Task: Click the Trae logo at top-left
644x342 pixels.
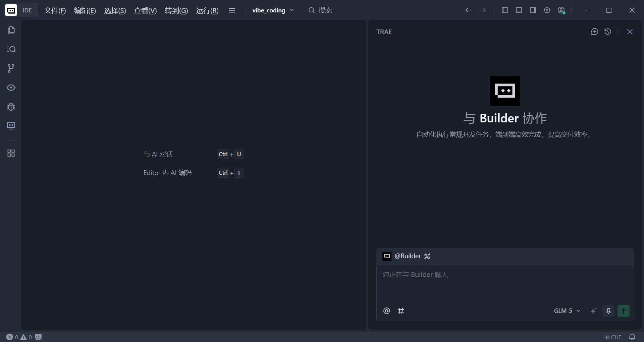Action: [11, 10]
